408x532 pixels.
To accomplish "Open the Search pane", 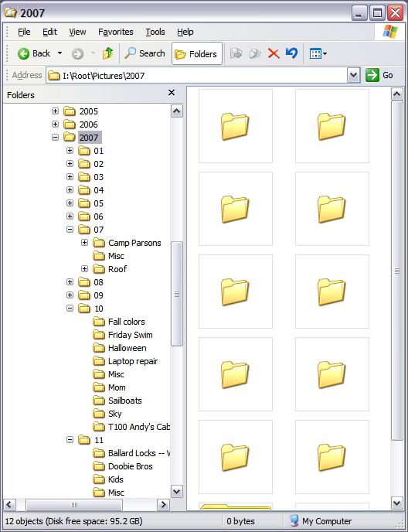I will [144, 53].
